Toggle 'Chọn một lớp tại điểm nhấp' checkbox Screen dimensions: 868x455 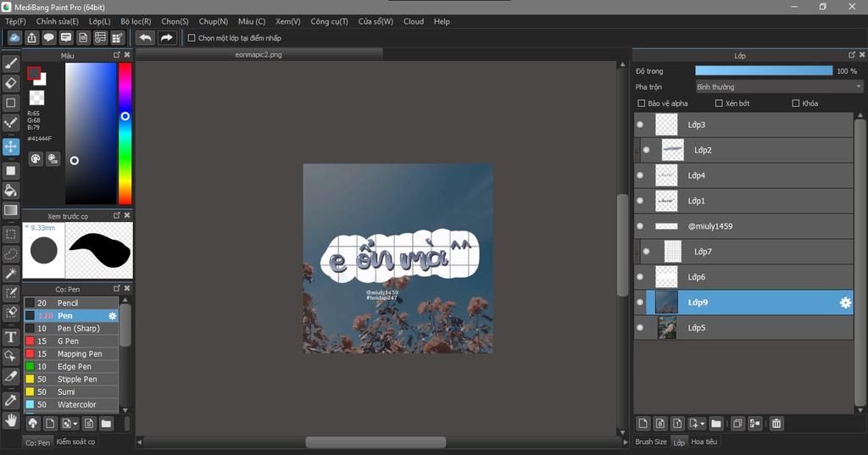tap(192, 37)
